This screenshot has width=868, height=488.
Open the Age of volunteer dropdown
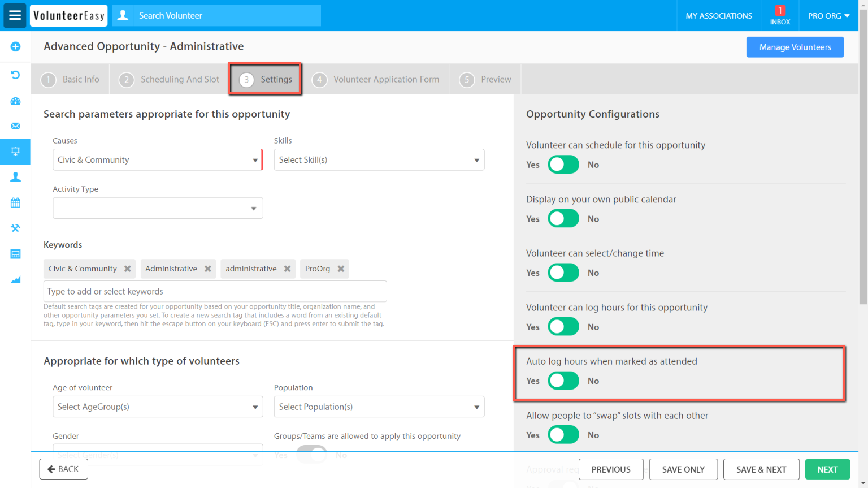coord(158,407)
